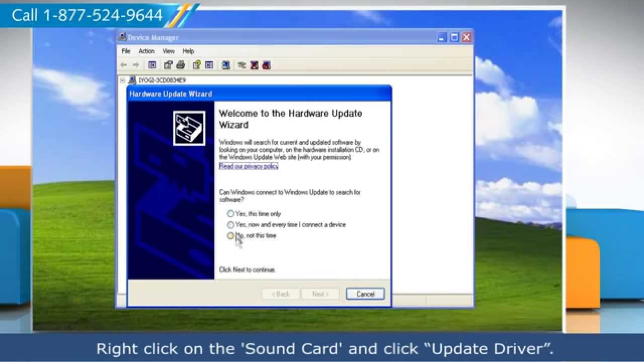This screenshot has width=644, height=362.
Task: Click 'Welcome to the Hardware Update Wizard' heading
Action: coord(291,119)
